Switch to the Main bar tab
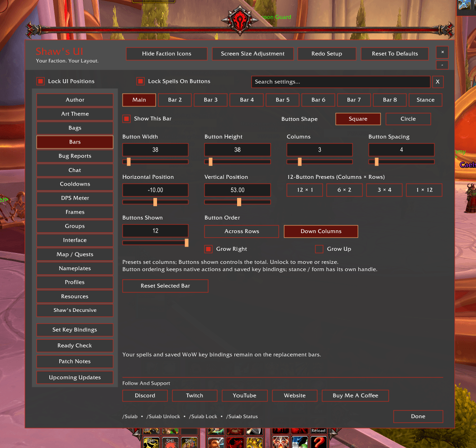Image resolution: width=476 pixels, height=448 pixels. pos(139,100)
